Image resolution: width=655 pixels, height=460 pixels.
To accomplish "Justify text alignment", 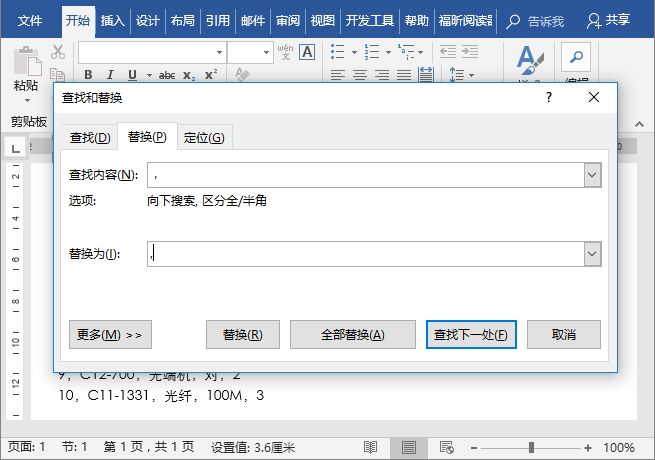I will (404, 75).
